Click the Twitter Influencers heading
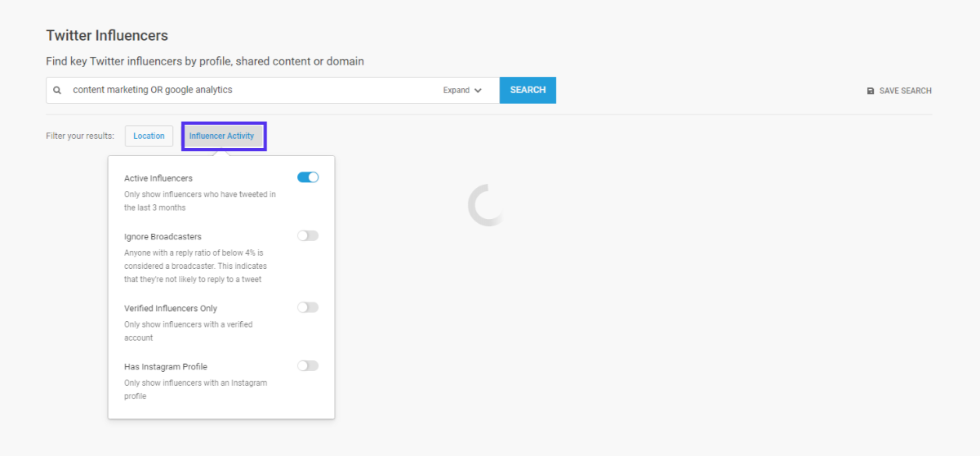Viewport: 980px width, 456px height. coord(107,35)
